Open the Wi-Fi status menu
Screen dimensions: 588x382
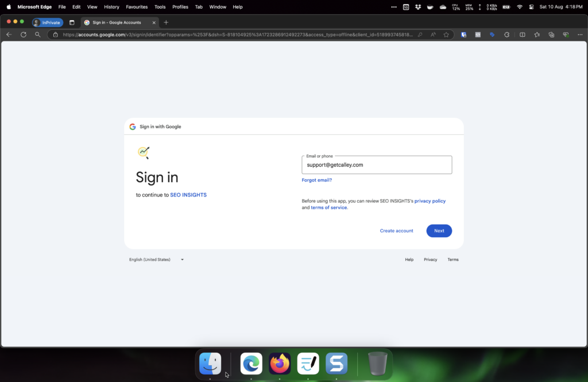coord(519,7)
